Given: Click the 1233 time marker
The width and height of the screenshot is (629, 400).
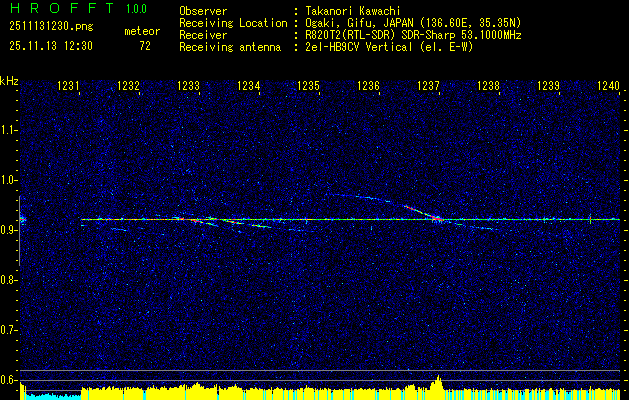Looking at the screenshot, I should click(189, 85).
